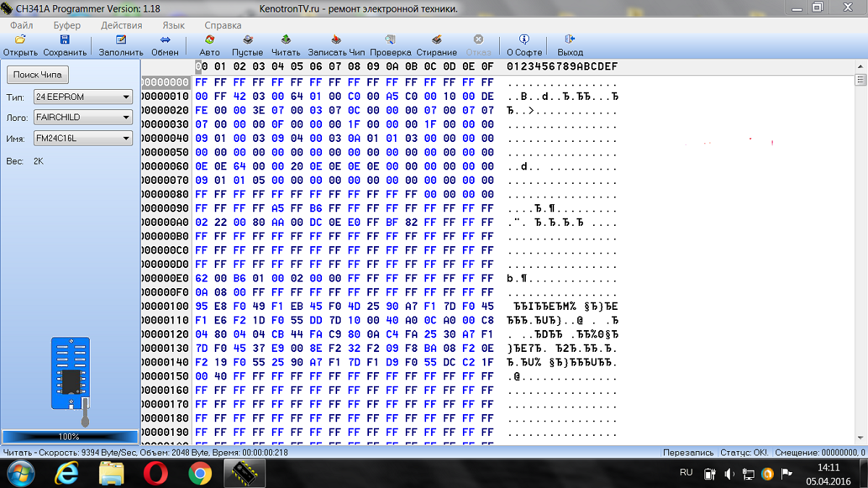868x488 pixels.
Task: Click the Выход (Exit) toolbar icon
Action: point(570,41)
